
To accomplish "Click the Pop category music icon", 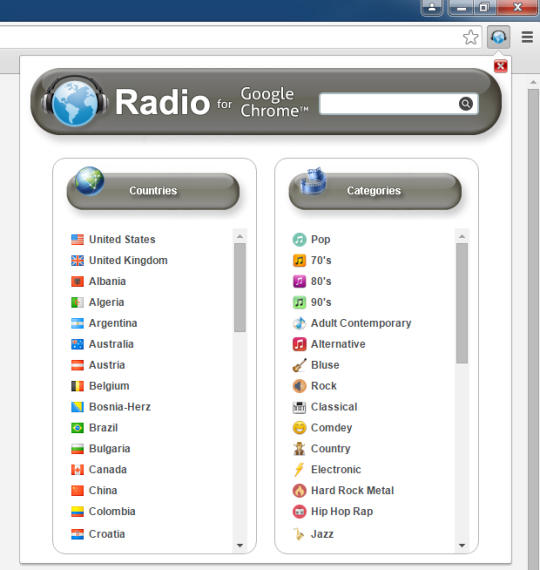I will coord(299,240).
